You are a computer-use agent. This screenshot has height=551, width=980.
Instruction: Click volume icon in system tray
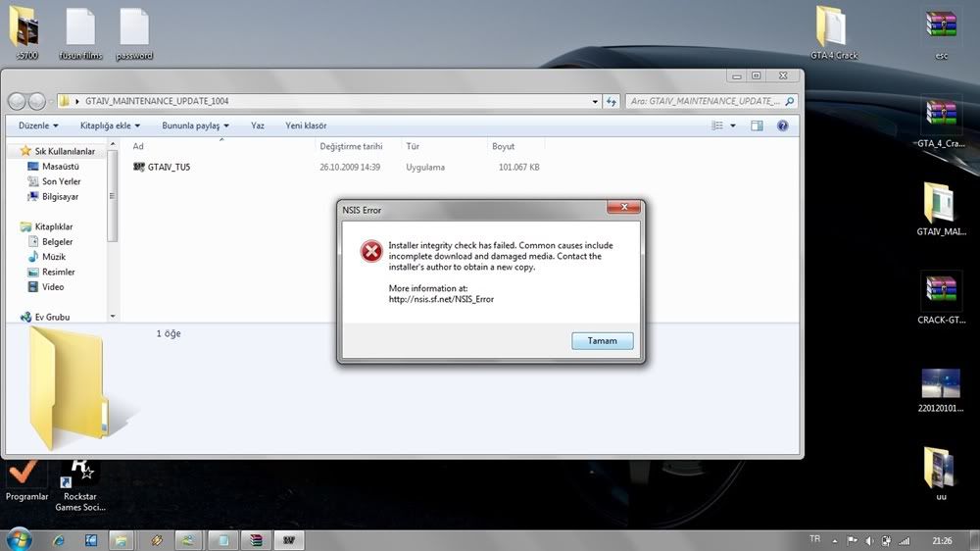(869, 540)
